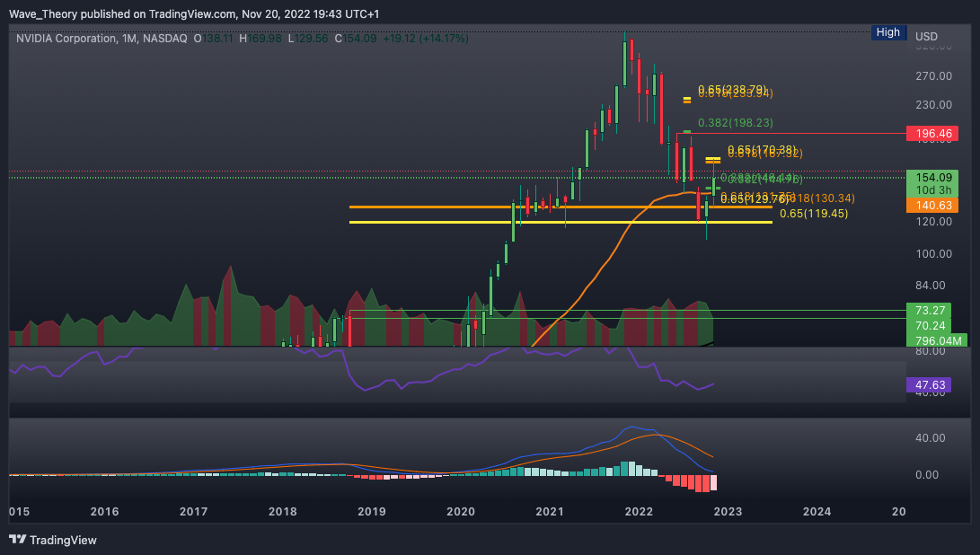Click the 120.00 price scale value

coord(934,222)
